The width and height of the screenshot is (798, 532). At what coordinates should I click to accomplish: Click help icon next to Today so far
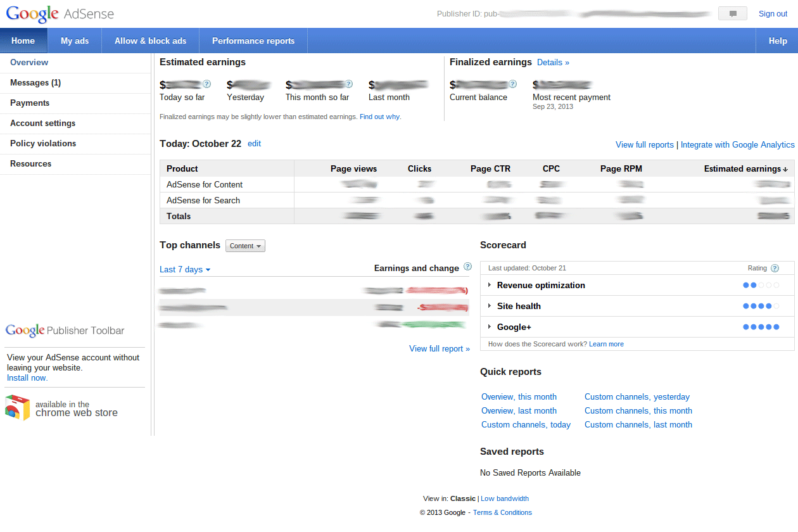(206, 84)
